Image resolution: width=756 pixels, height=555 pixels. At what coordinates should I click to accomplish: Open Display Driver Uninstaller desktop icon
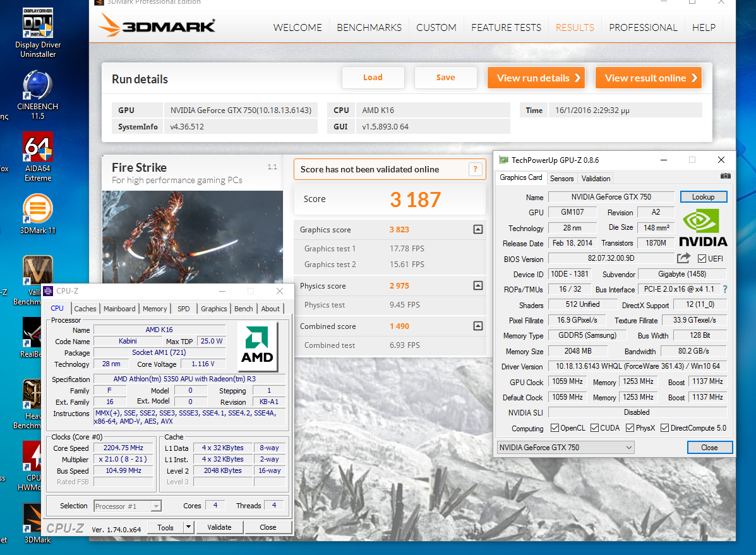[38, 33]
